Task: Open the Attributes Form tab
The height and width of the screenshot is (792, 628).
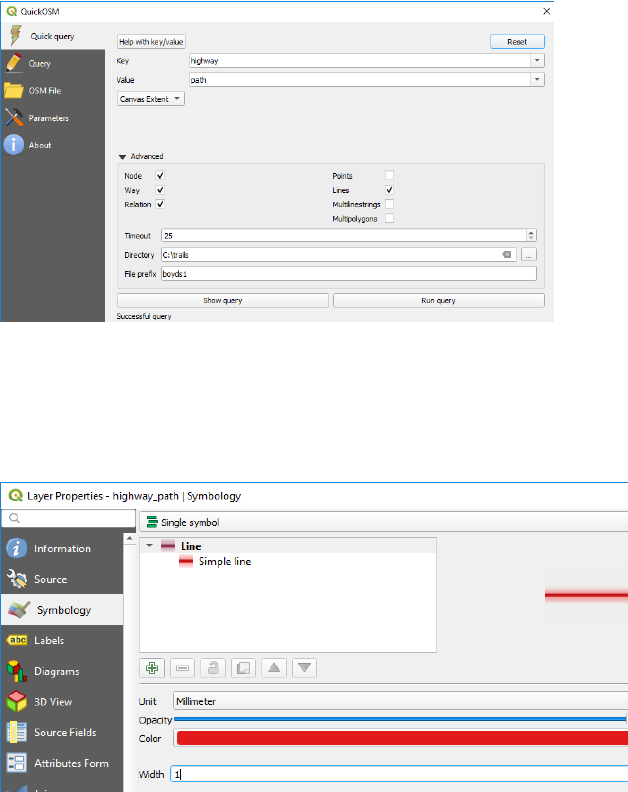Action: click(62, 763)
